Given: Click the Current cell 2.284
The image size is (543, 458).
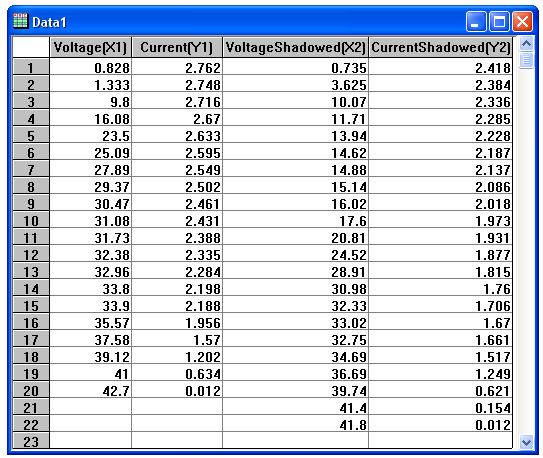Looking at the screenshot, I should pyautogui.click(x=177, y=271).
